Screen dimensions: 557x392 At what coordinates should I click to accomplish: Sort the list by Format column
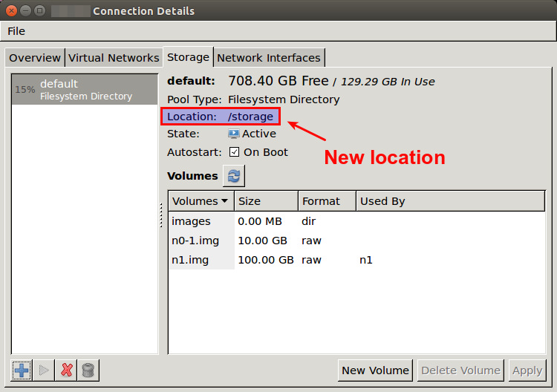point(327,201)
